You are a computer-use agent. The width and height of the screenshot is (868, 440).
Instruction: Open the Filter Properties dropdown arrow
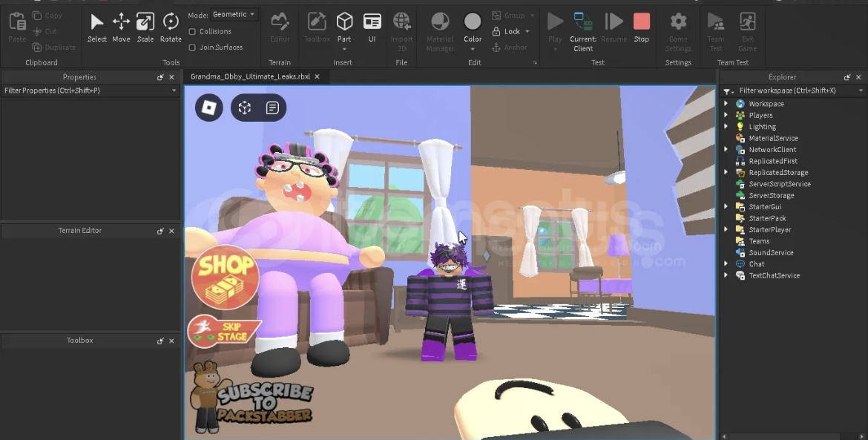(x=174, y=91)
